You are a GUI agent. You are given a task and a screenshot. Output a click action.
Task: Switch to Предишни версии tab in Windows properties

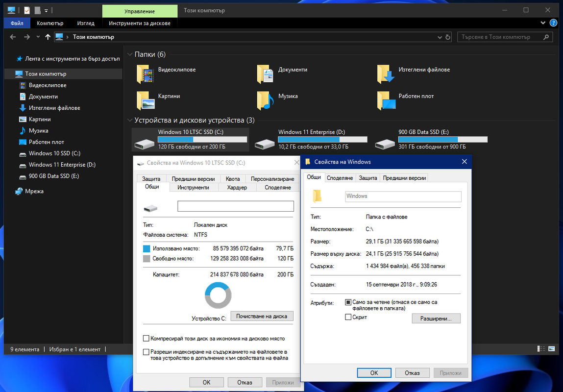click(x=404, y=178)
